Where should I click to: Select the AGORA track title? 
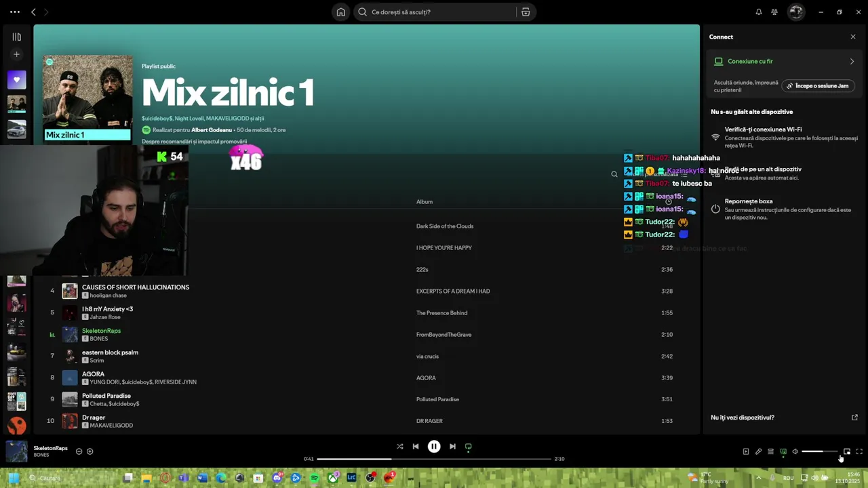pyautogui.click(x=93, y=374)
